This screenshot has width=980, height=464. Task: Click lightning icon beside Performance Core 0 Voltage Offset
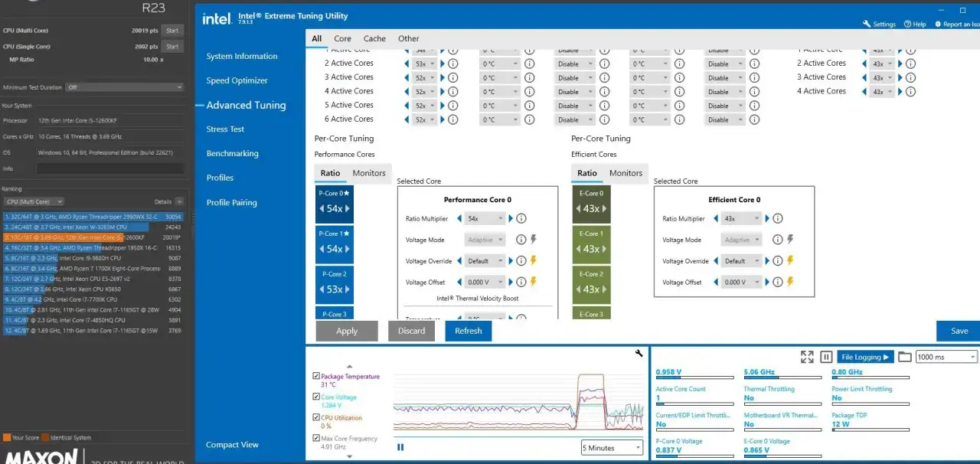(534, 283)
